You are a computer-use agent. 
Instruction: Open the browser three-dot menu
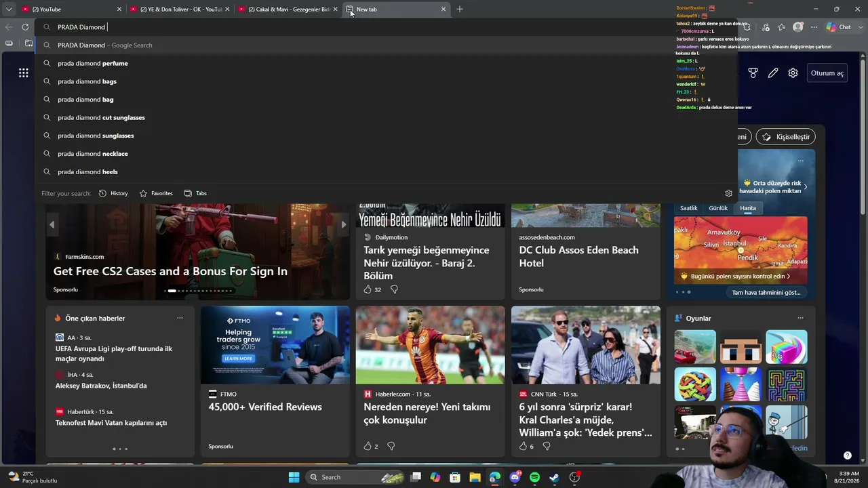(814, 27)
